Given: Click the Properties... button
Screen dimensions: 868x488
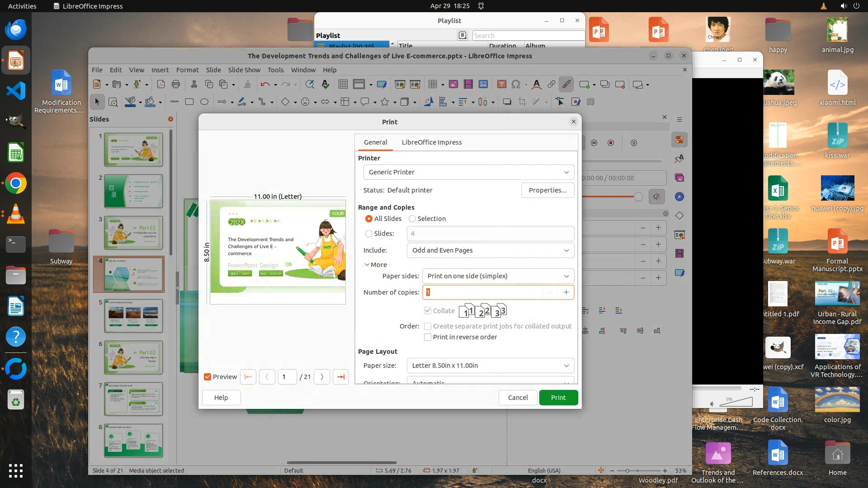Looking at the screenshot, I should [x=547, y=190].
